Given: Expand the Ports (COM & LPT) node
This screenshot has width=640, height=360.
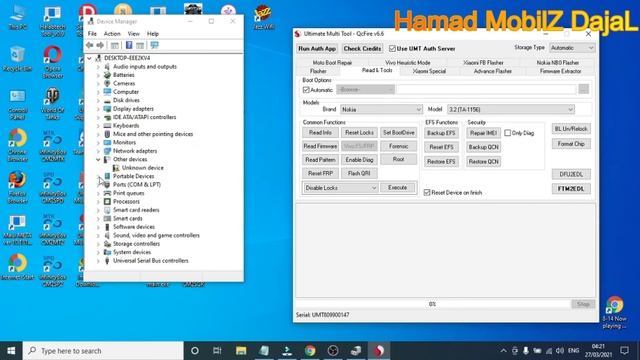Looking at the screenshot, I should 98,185.
